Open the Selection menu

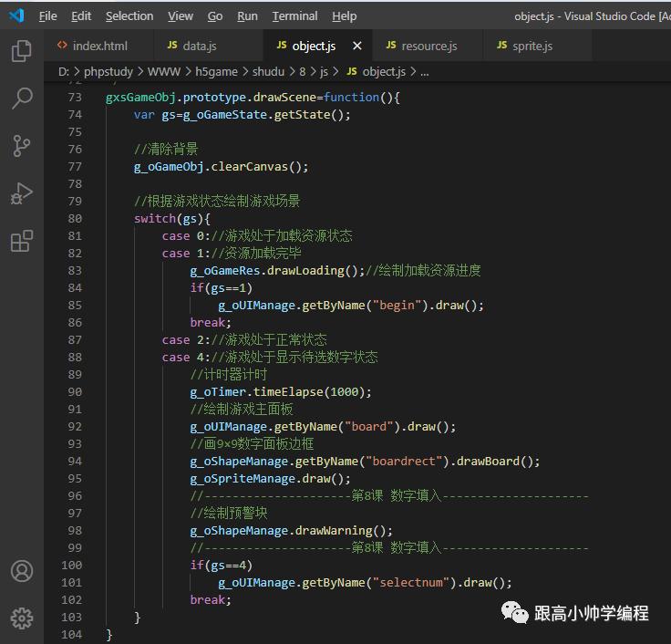tap(129, 16)
